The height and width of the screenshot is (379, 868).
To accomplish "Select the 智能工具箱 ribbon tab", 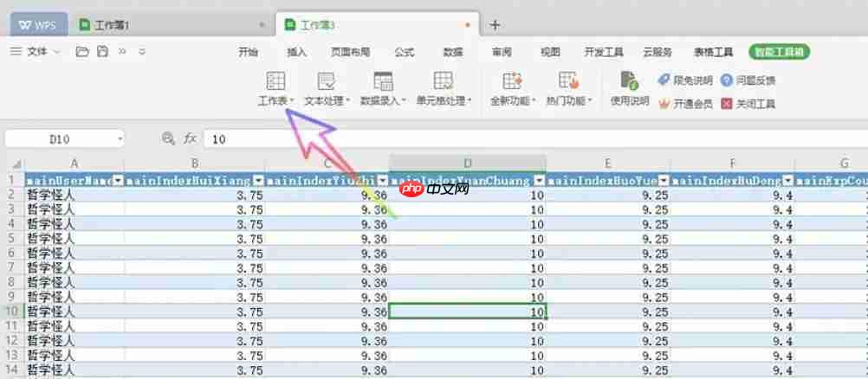I will pyautogui.click(x=780, y=52).
